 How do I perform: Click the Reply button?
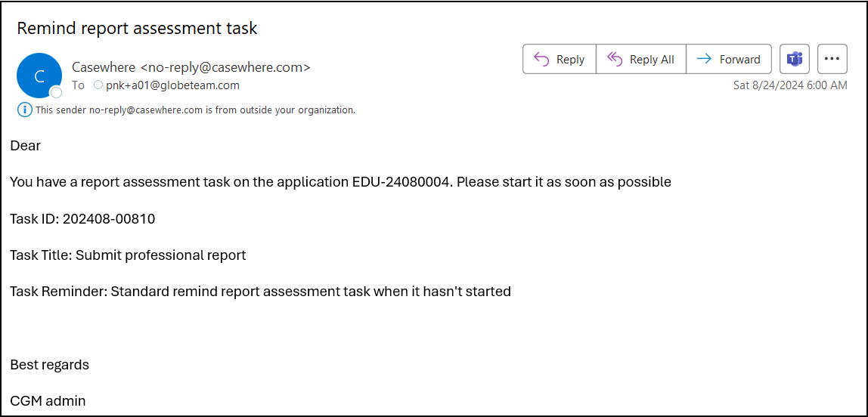point(560,59)
